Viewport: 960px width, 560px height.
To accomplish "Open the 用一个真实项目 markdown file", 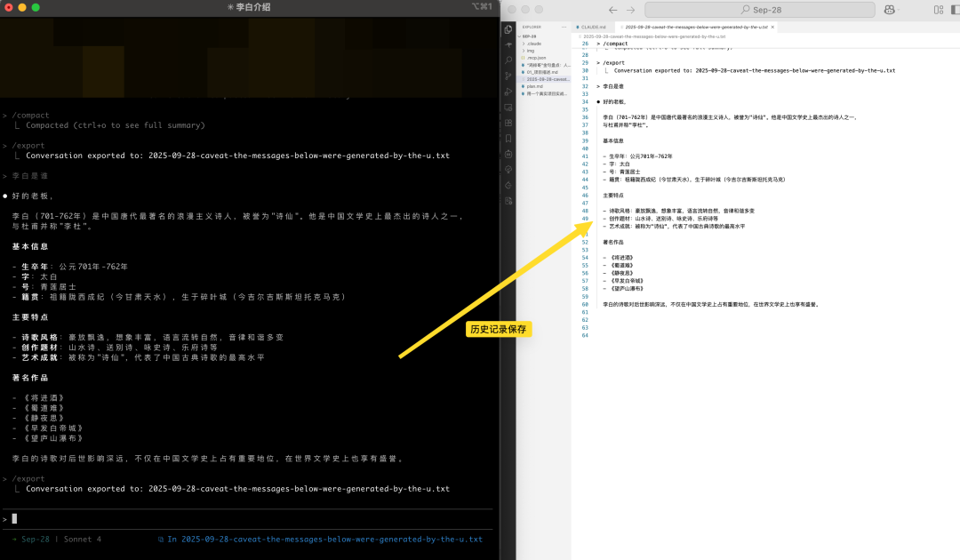I will [x=544, y=93].
